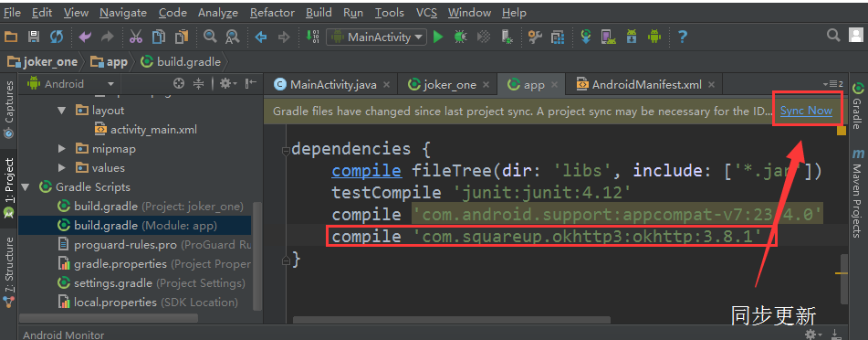Click the Help question mark icon
The height and width of the screenshot is (340, 868).
point(683,37)
